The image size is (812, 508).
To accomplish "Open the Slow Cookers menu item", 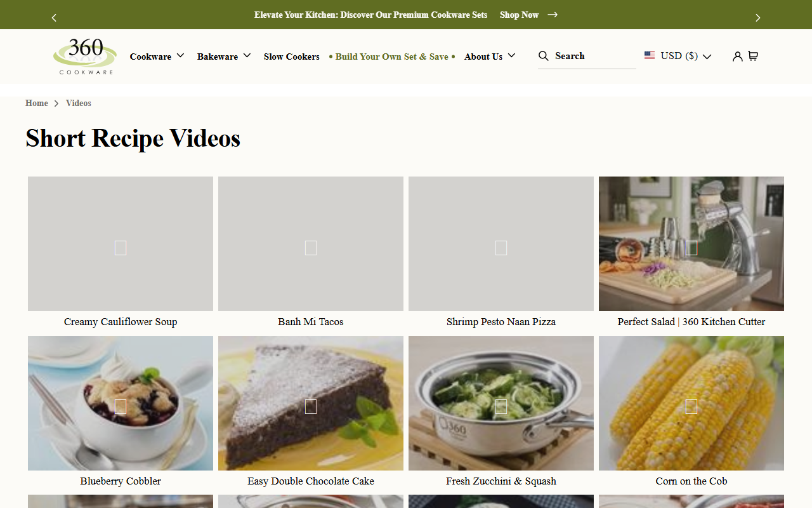I will tap(292, 57).
